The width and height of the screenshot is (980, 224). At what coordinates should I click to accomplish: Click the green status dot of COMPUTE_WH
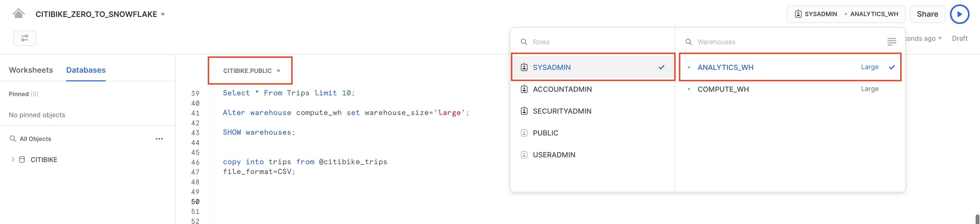tap(689, 89)
